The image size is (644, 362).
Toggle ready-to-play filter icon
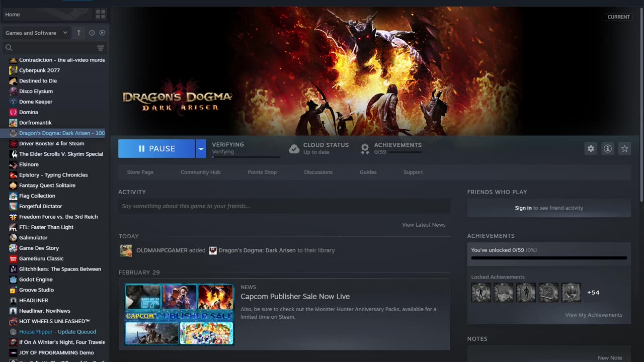coord(102,33)
